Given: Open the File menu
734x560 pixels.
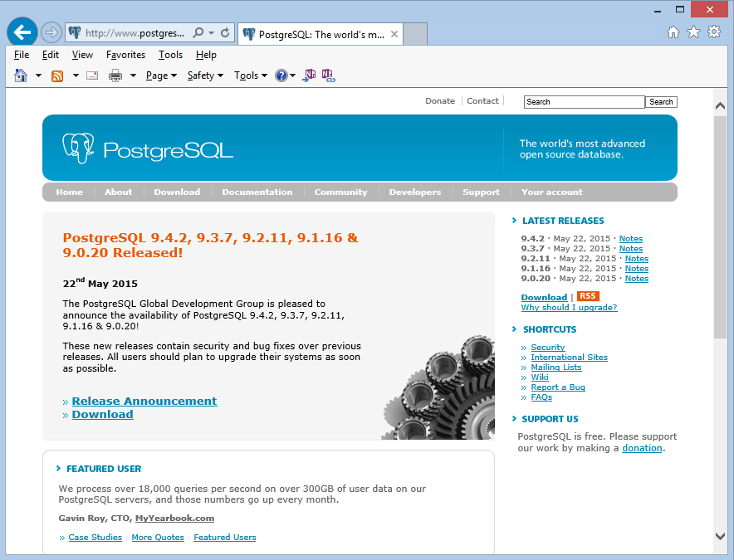Looking at the screenshot, I should pos(22,55).
